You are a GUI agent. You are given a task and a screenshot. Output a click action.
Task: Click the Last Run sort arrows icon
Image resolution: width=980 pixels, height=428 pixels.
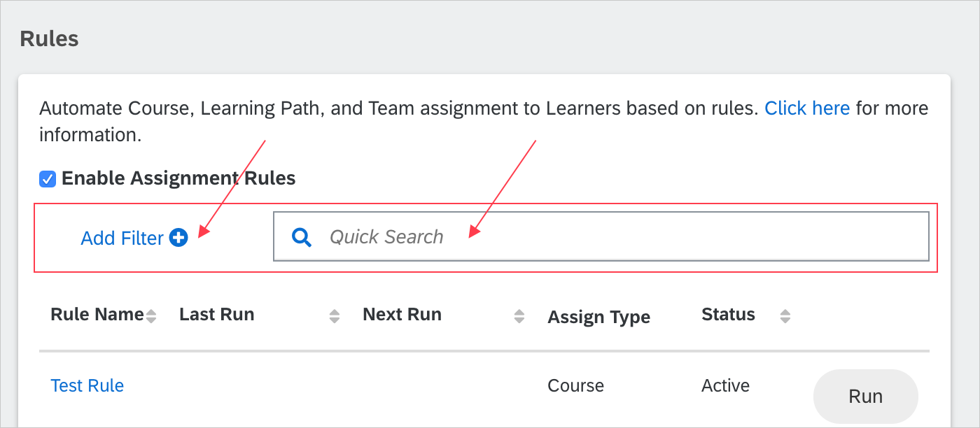pos(335,316)
